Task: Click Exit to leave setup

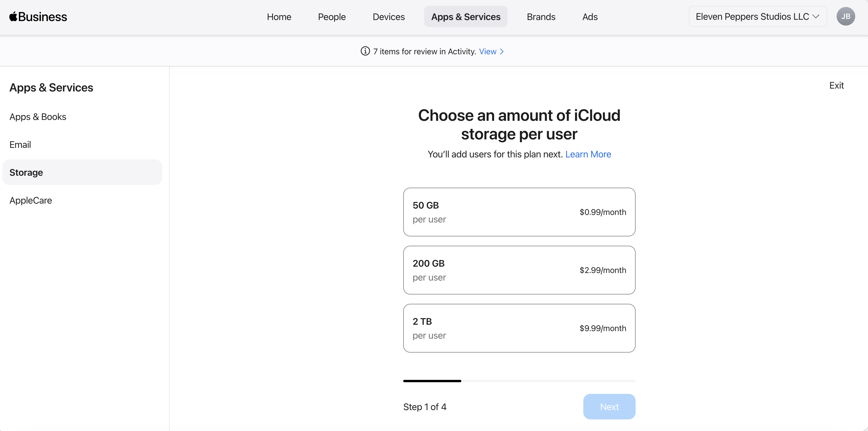Action: (836, 85)
